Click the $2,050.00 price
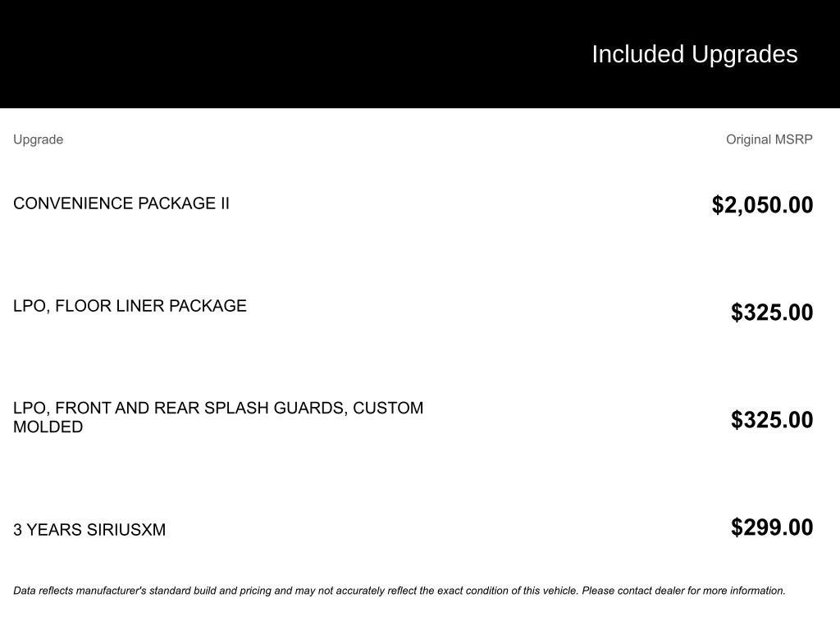The height and width of the screenshot is (630, 840). 762,204
